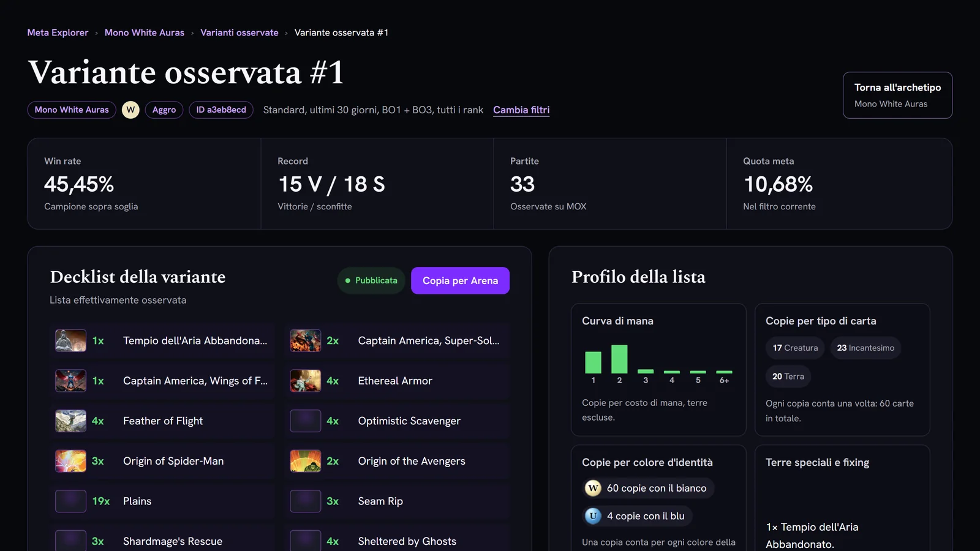Open Feather of Flight card thumbnail
Viewport: 980px width, 551px height.
(x=70, y=421)
